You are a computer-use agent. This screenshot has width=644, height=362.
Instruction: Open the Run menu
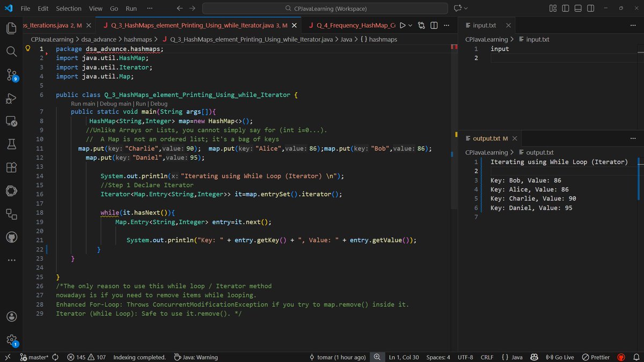[x=131, y=9]
